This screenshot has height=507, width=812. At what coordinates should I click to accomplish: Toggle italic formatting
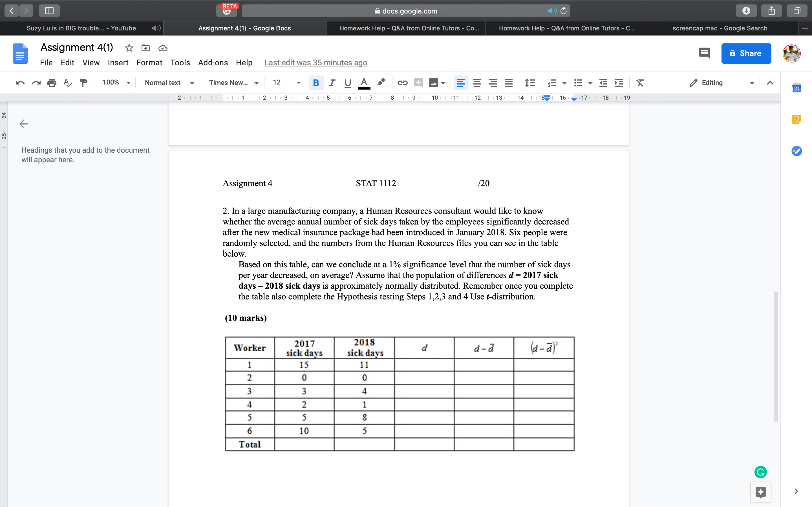332,83
